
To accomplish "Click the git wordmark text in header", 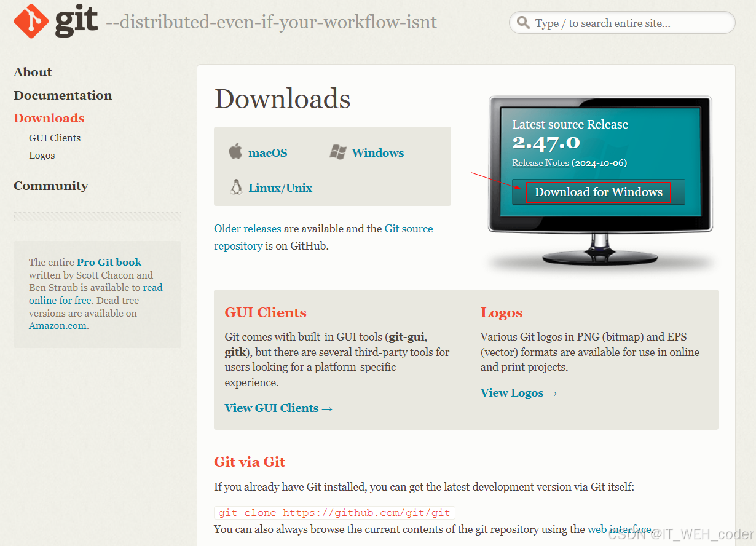I will tap(76, 20).
